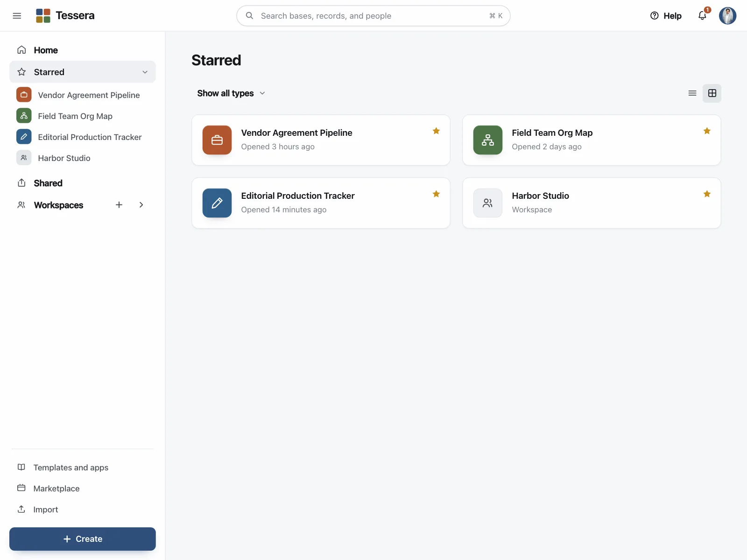
Task: Click the Vendor Agreement Pipeline card icon
Action: tap(217, 140)
